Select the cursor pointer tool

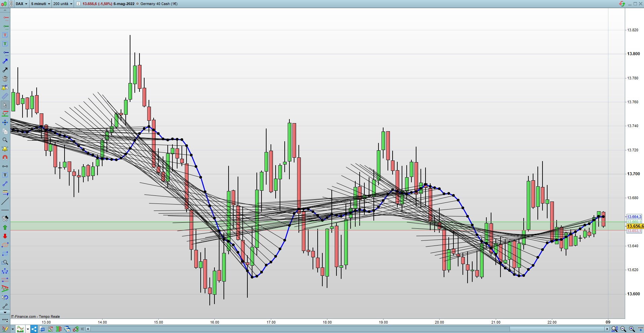(5, 105)
